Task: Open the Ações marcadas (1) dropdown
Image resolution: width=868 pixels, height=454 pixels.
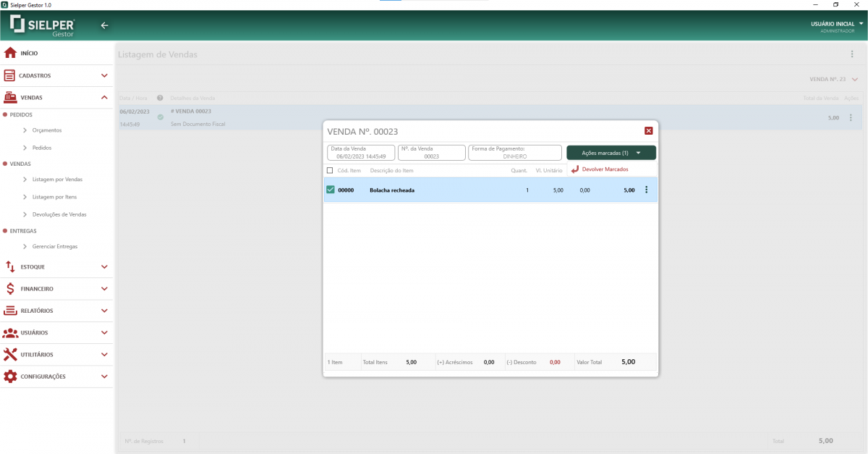Action: coord(611,153)
